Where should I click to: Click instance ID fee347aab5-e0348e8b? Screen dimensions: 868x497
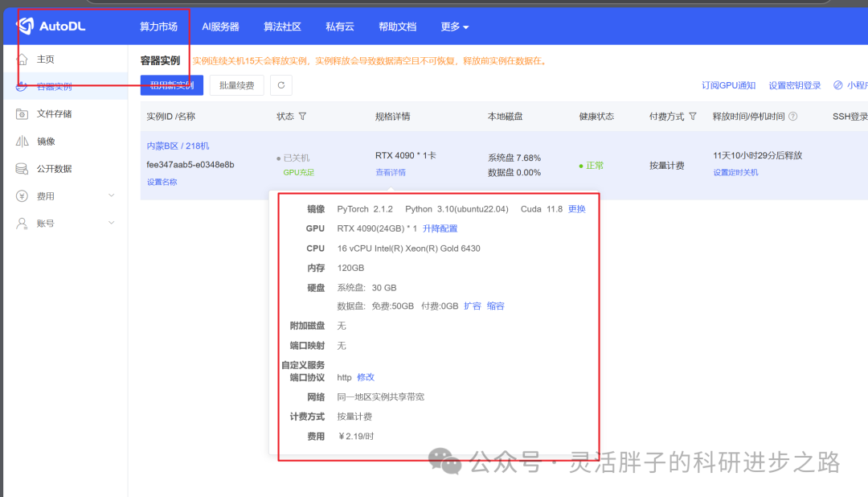[x=190, y=165]
